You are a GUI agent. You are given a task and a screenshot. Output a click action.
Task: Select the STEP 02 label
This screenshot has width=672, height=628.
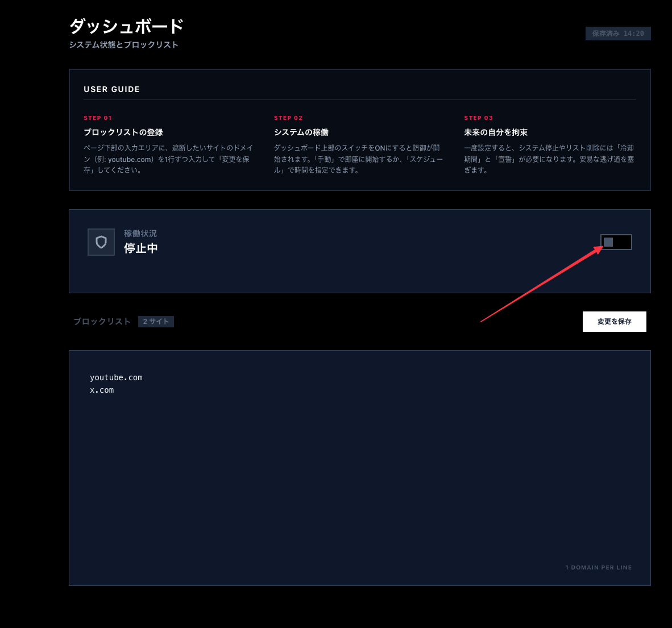coord(288,118)
